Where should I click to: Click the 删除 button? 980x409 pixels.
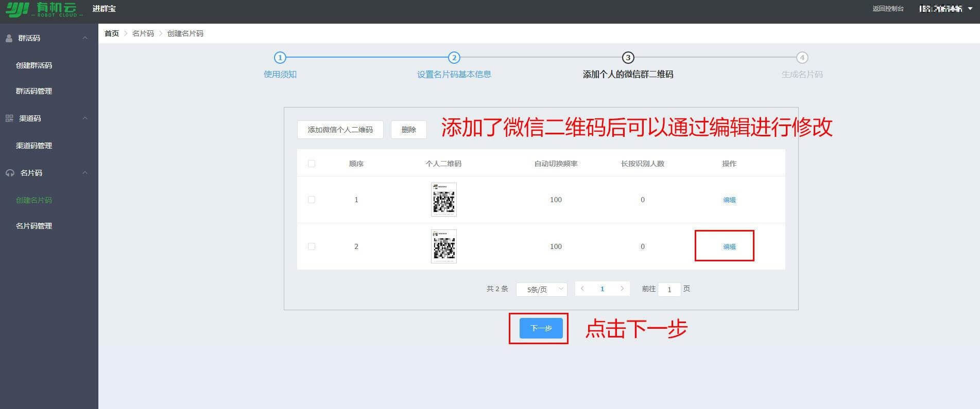409,130
